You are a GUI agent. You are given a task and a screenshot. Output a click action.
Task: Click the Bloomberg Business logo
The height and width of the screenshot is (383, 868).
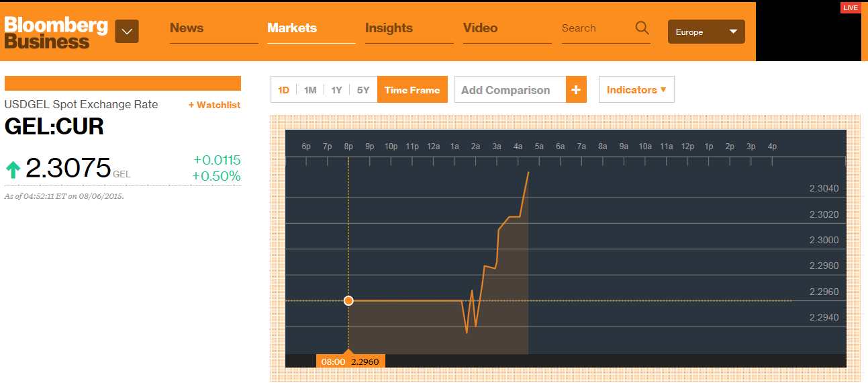[56, 32]
